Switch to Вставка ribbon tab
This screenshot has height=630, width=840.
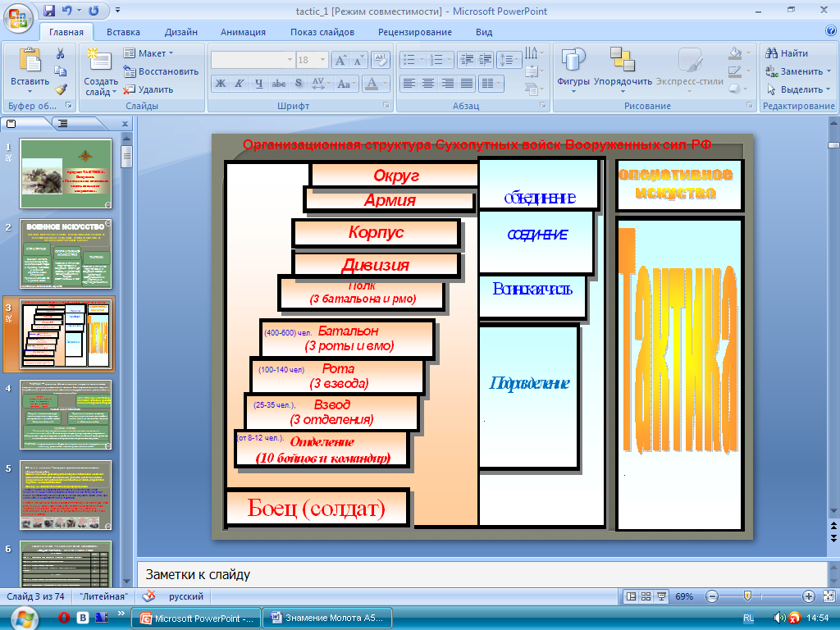[123, 32]
